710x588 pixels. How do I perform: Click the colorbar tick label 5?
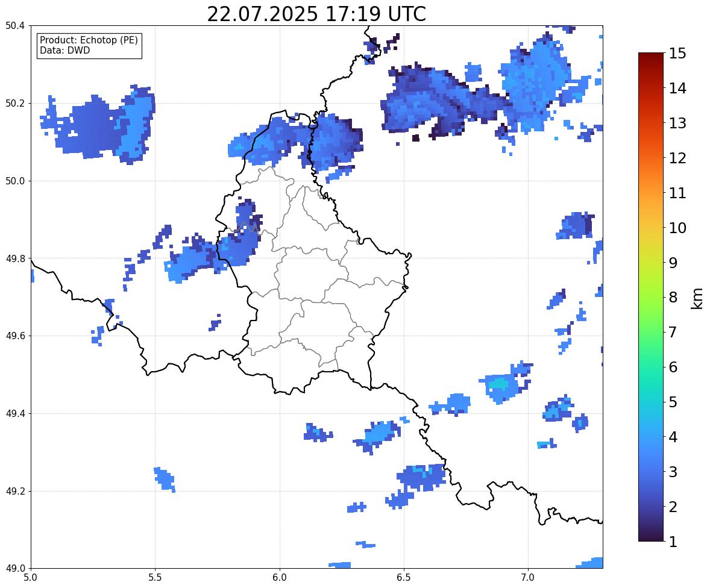673,402
